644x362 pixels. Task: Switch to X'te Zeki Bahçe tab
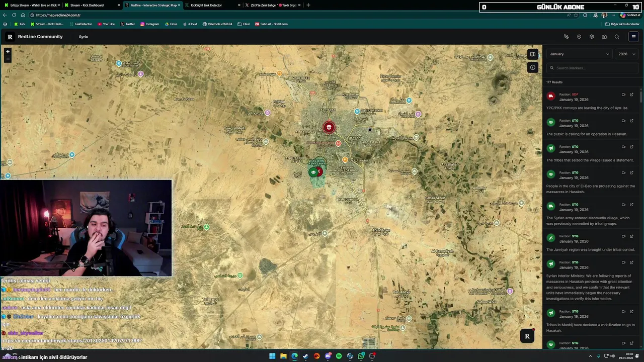pyautogui.click(x=272, y=5)
